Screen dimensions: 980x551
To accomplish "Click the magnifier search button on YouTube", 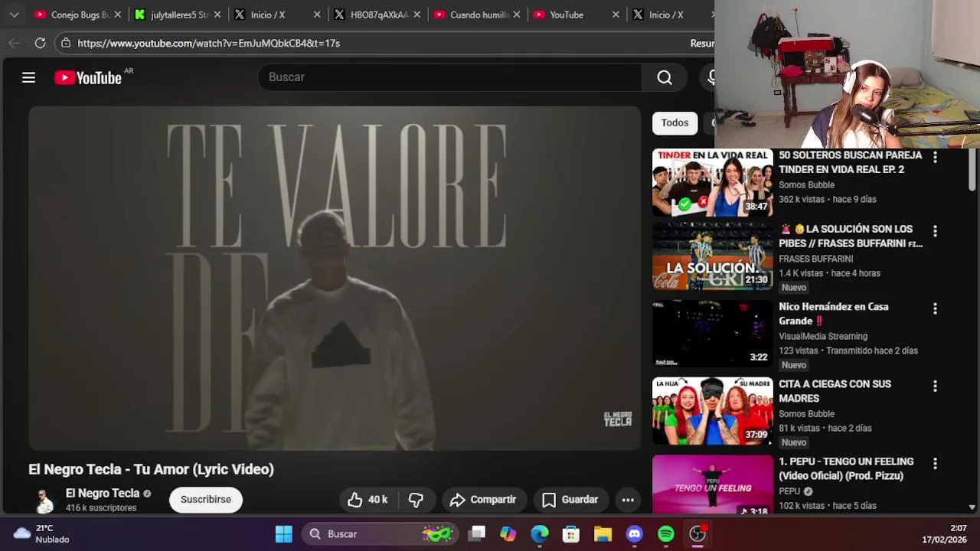I will [665, 77].
